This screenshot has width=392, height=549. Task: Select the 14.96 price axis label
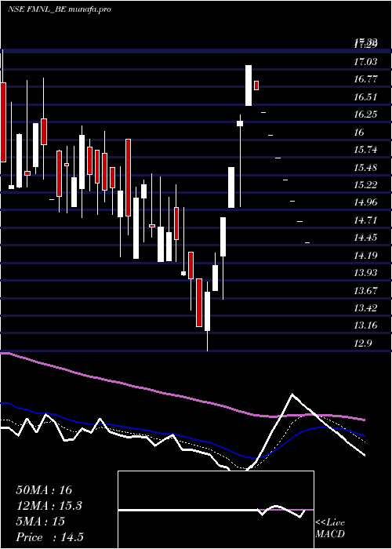tap(365, 202)
